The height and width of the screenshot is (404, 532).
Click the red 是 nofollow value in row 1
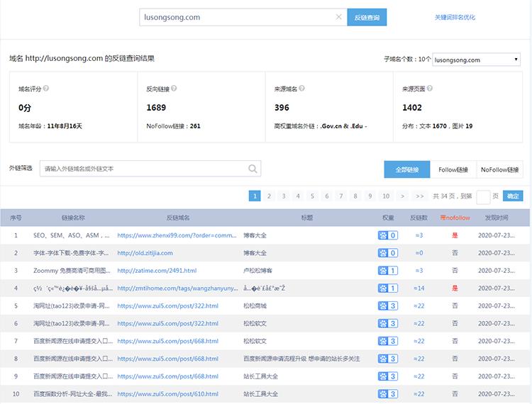455,235
